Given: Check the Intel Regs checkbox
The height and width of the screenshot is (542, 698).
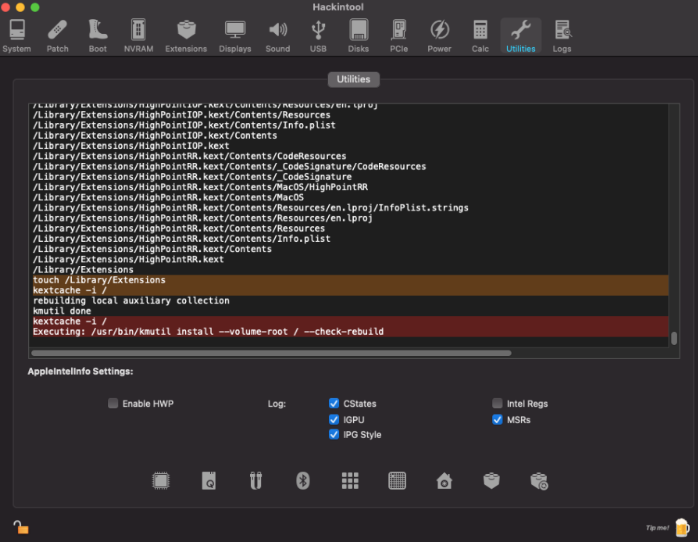Looking at the screenshot, I should [497, 403].
